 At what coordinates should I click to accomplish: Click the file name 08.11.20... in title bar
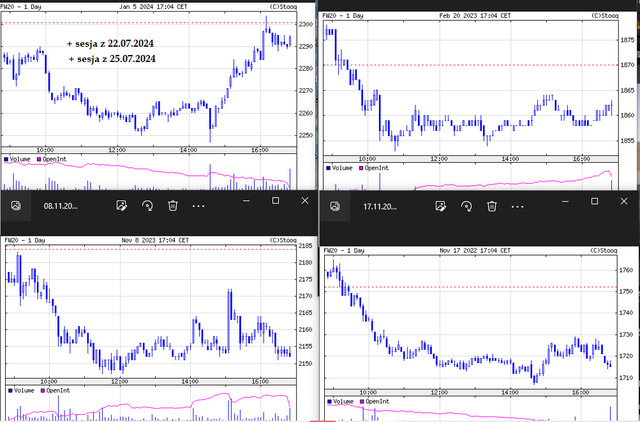60,206
